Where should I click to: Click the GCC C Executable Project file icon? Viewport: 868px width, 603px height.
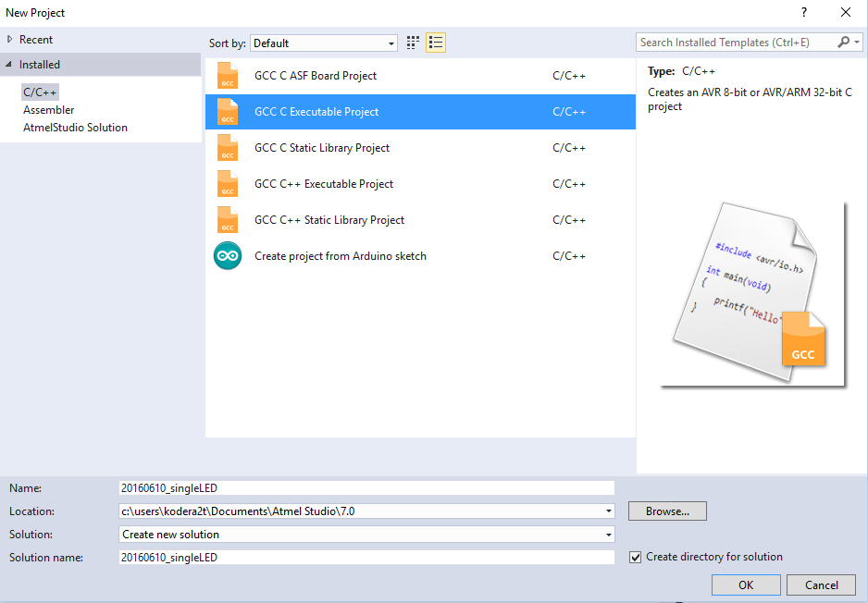228,112
